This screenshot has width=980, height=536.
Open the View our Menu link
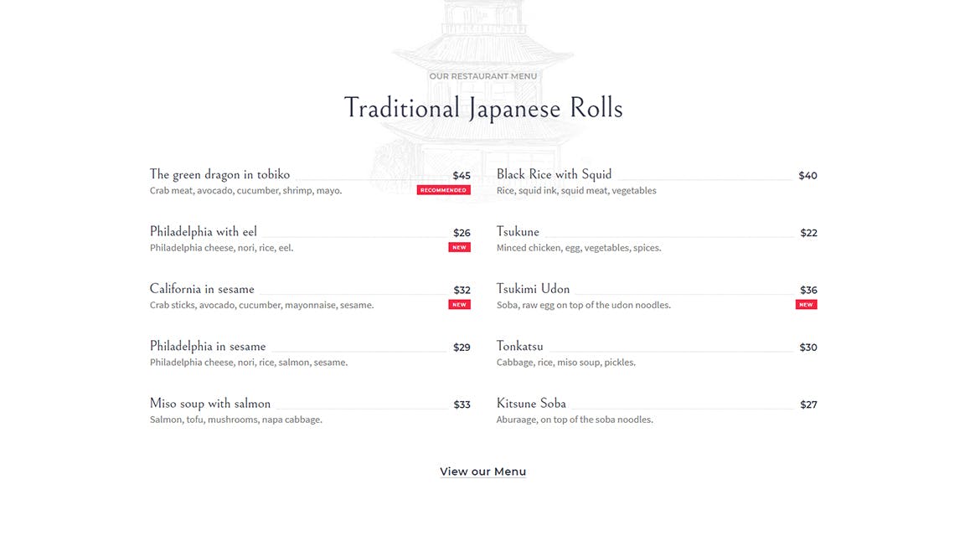pos(482,472)
